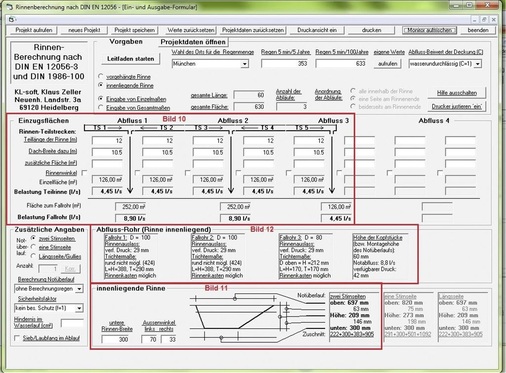
Task: Click the application icon in the title bar
Action: (x=10, y=7)
